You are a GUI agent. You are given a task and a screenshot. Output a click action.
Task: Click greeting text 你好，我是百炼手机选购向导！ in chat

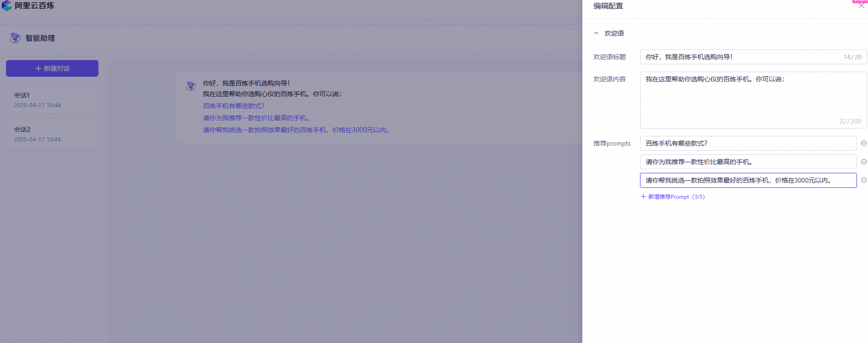tap(246, 83)
